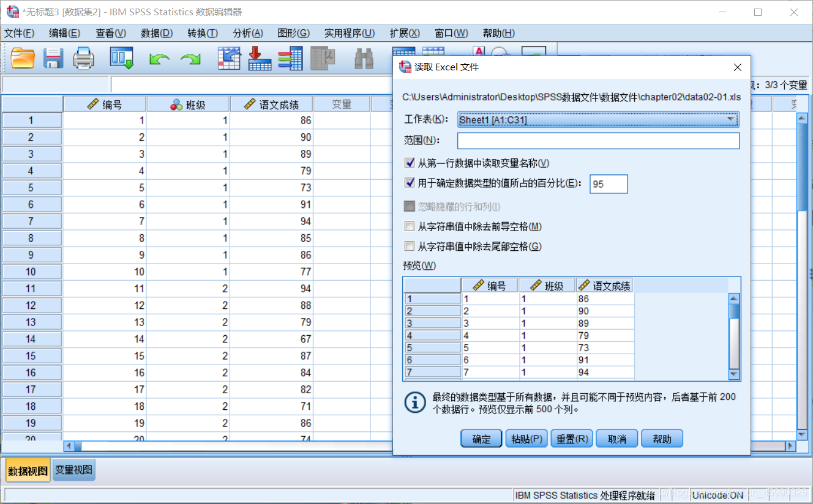813x504 pixels.
Task: Open the Recall recently used dialogs icon
Action: pos(122,58)
